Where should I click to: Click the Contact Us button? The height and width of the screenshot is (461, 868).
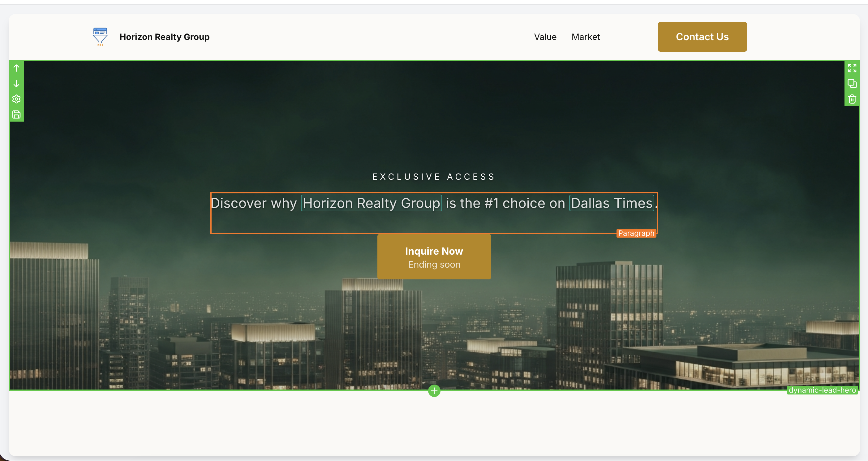coord(702,37)
